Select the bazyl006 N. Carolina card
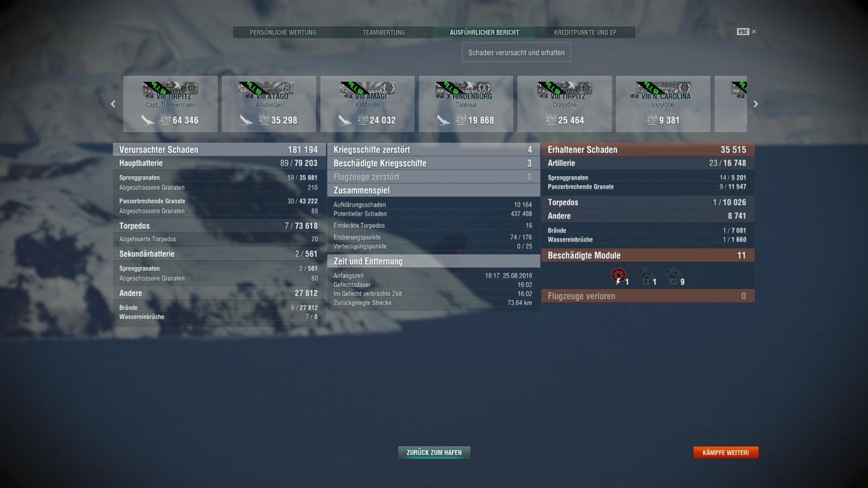This screenshot has height=488, width=868. pyautogui.click(x=663, y=104)
